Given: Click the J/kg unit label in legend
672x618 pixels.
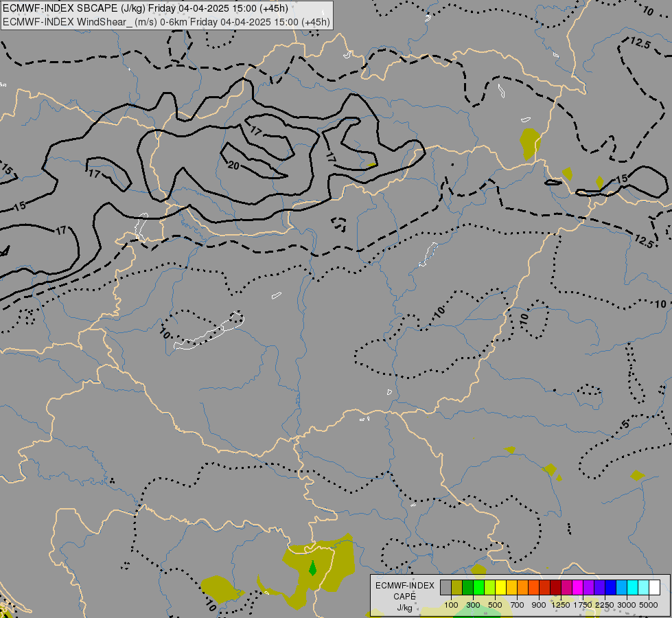Looking at the screenshot, I should tap(404, 608).
